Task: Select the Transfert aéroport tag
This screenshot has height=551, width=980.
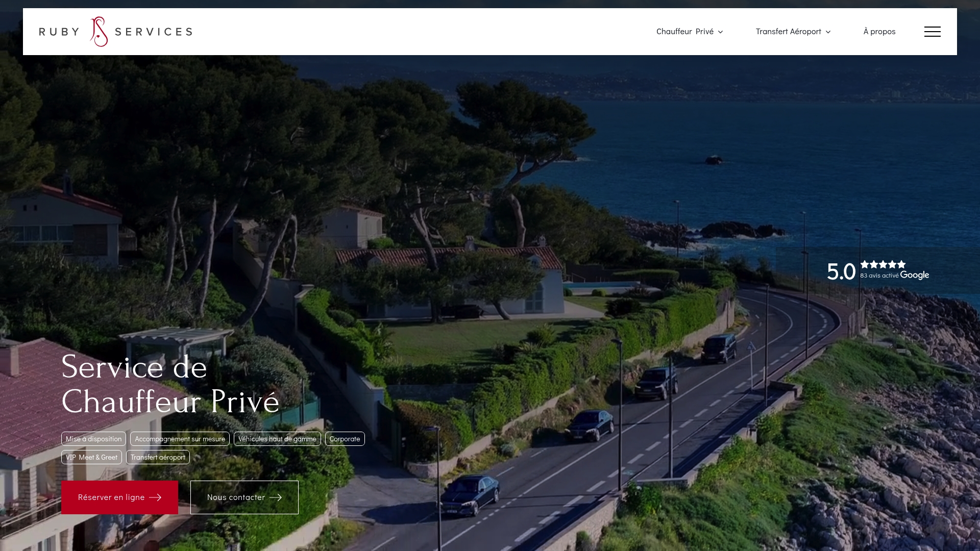Action: pyautogui.click(x=158, y=457)
